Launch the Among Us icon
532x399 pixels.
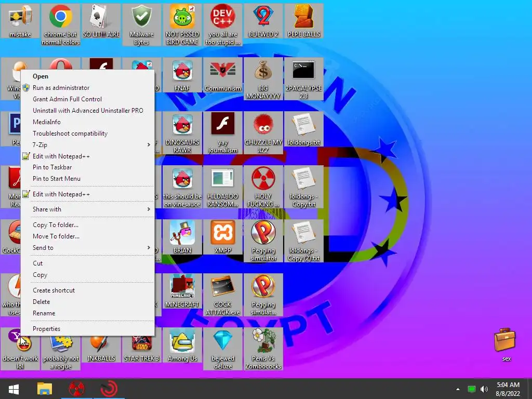pos(182,345)
